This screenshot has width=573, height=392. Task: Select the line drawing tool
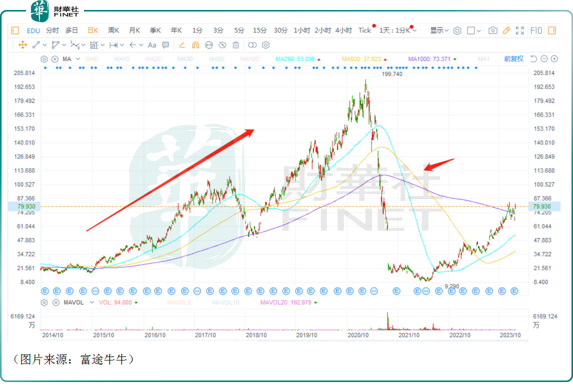[36, 45]
